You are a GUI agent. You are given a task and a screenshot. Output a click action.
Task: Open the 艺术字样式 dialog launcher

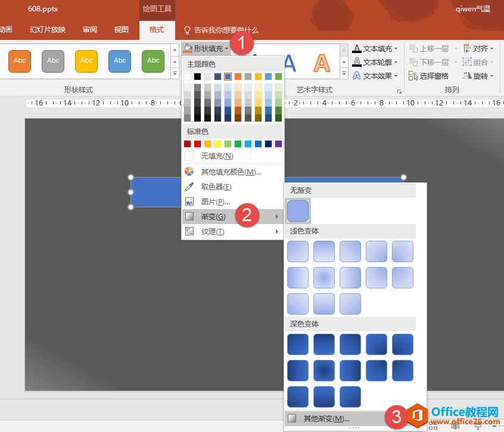[x=399, y=92]
